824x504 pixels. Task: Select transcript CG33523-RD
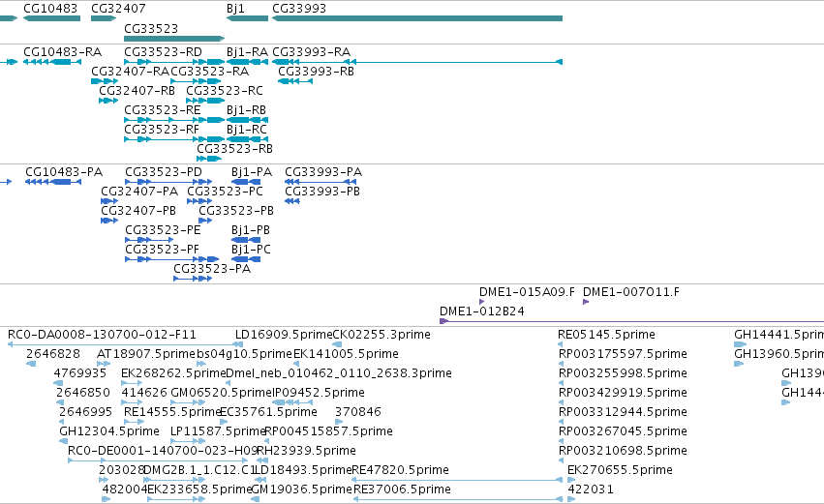pyautogui.click(x=163, y=52)
